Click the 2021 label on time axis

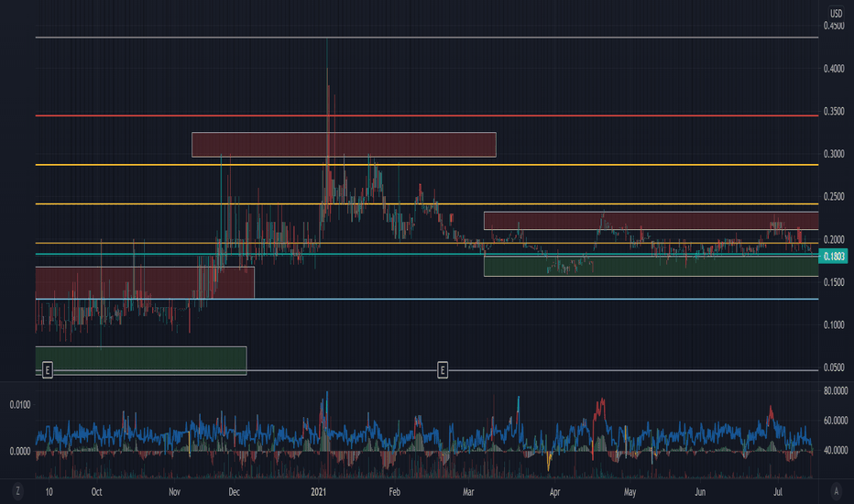point(318,492)
